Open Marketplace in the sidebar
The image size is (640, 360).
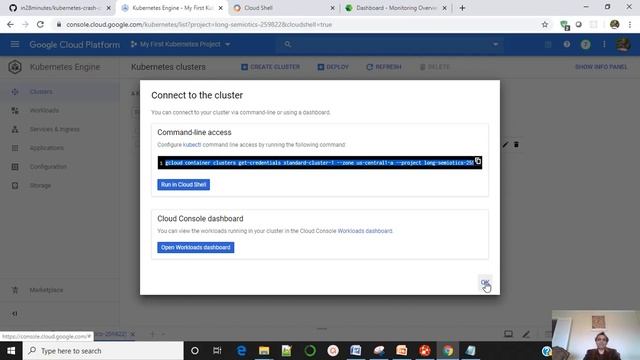[60, 290]
